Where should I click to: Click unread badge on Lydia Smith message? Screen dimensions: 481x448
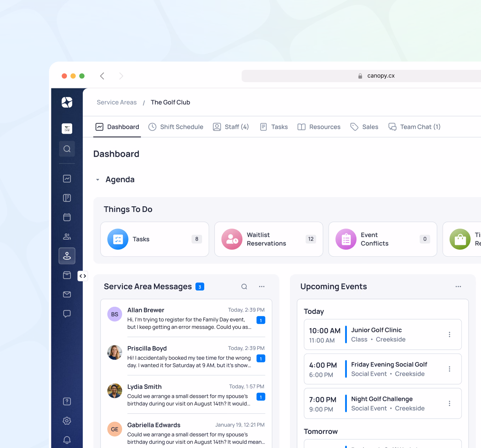(261, 397)
